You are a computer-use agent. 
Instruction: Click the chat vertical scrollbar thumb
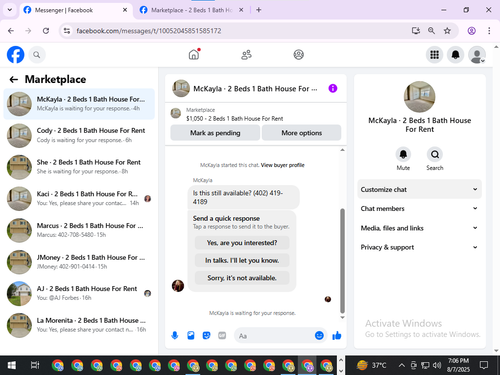tap(342, 261)
